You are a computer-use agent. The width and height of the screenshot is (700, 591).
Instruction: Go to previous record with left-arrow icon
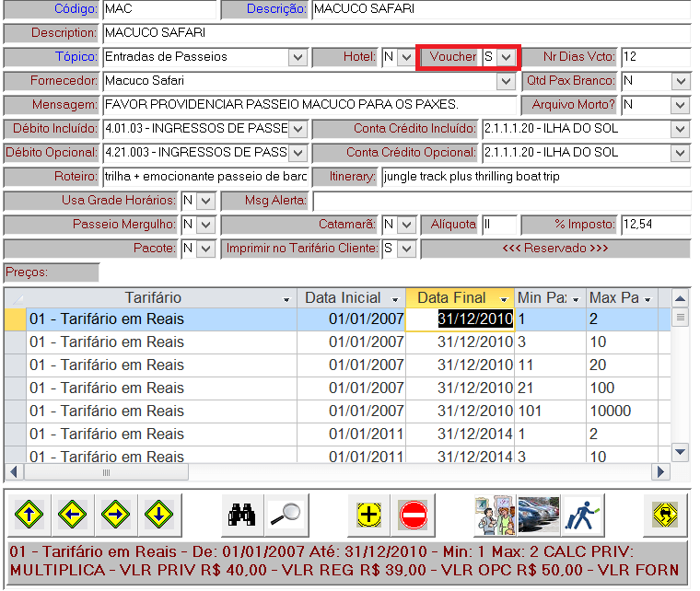click(73, 515)
